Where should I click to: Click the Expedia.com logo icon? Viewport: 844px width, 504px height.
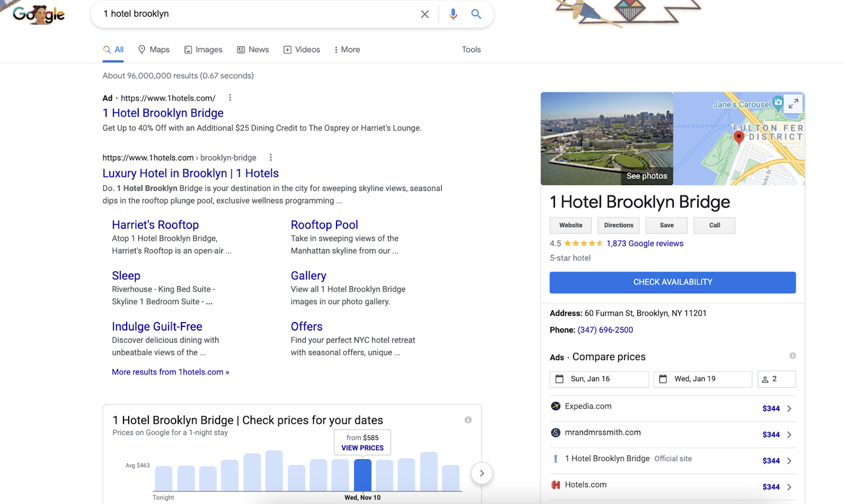pyautogui.click(x=555, y=406)
